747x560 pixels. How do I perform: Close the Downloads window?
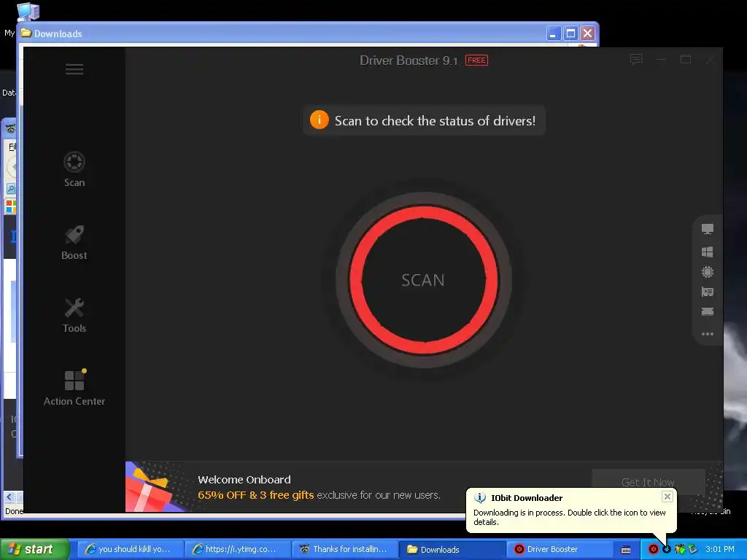587,34
